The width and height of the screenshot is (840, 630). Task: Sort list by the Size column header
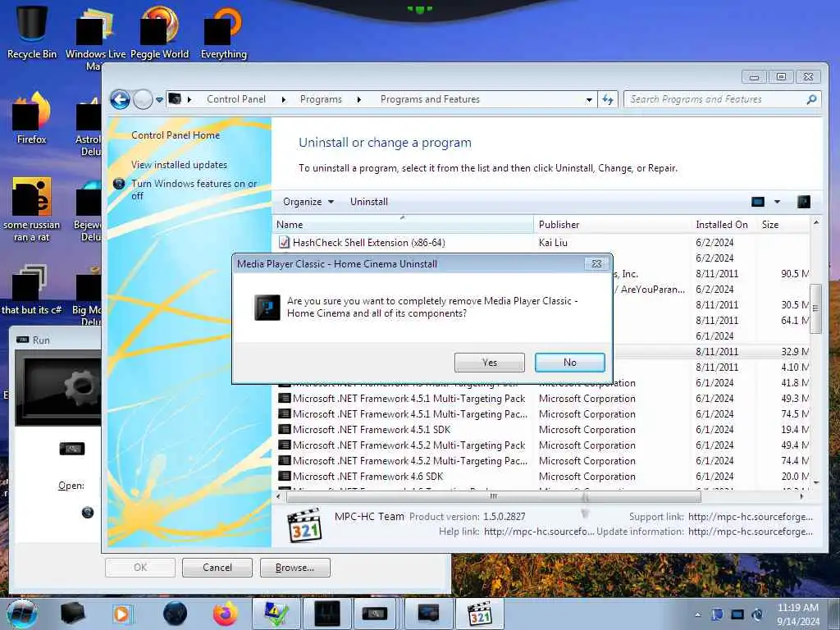pos(782,225)
